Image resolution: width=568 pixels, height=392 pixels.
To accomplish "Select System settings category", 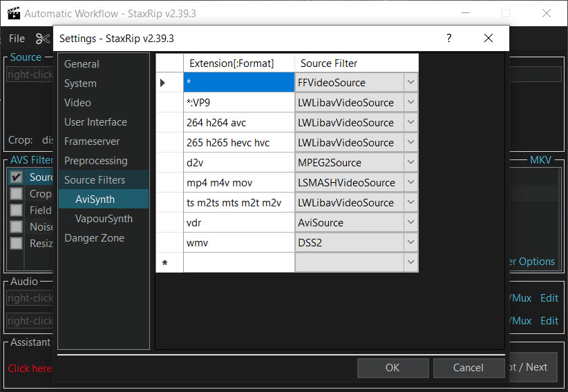I will click(x=104, y=84).
